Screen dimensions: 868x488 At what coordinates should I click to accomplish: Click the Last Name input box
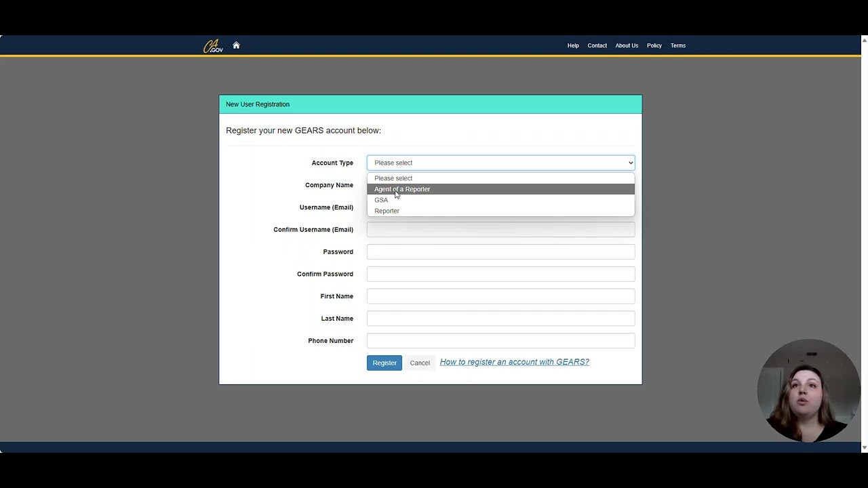pos(500,319)
